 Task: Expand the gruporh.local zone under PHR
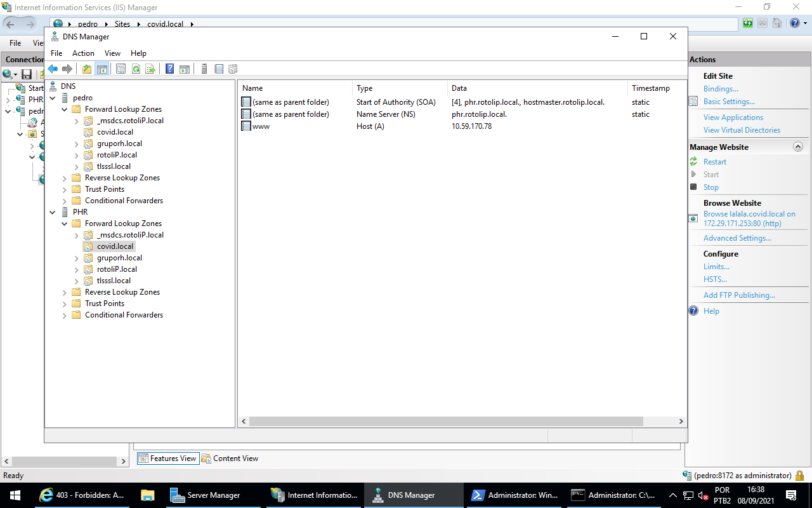pos(77,258)
